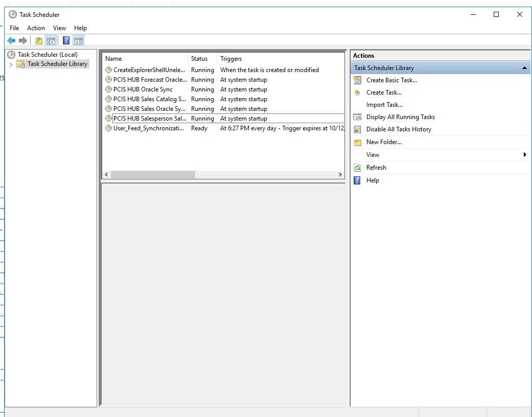
Task: Click the Create Task icon
Action: pyautogui.click(x=357, y=92)
